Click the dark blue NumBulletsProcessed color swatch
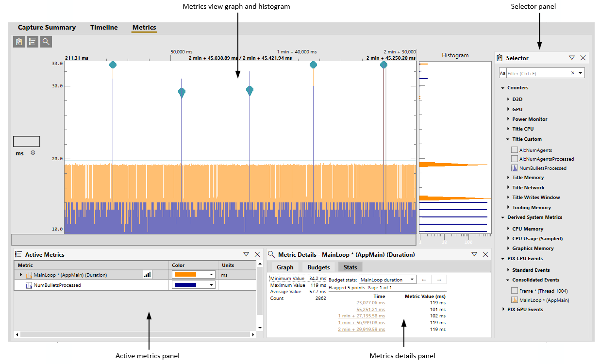The width and height of the screenshot is (600, 364). [x=185, y=285]
